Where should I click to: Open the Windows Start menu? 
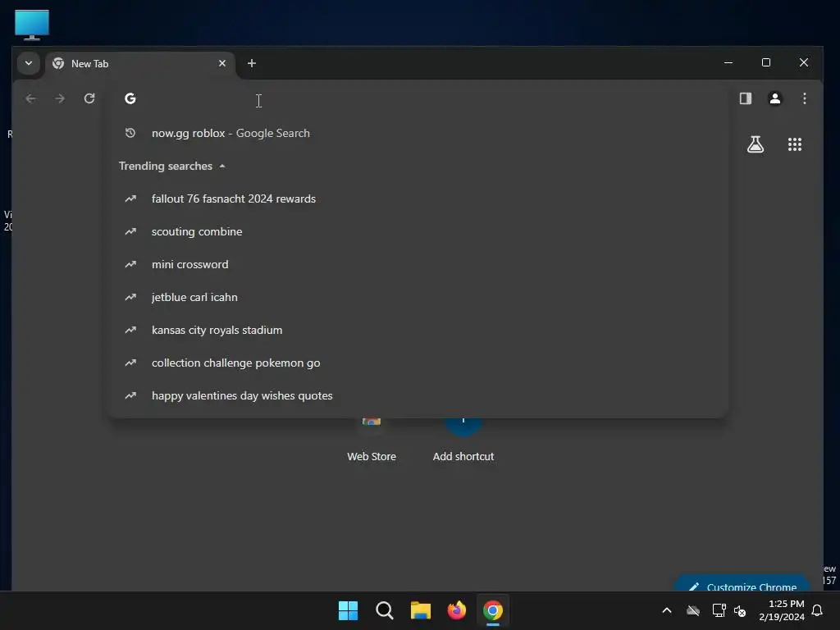[348, 610]
